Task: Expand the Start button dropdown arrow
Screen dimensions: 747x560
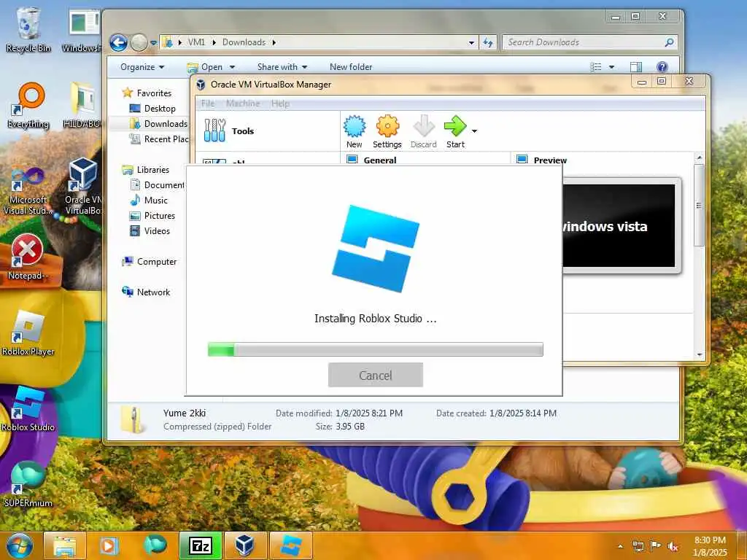Action: (x=474, y=131)
